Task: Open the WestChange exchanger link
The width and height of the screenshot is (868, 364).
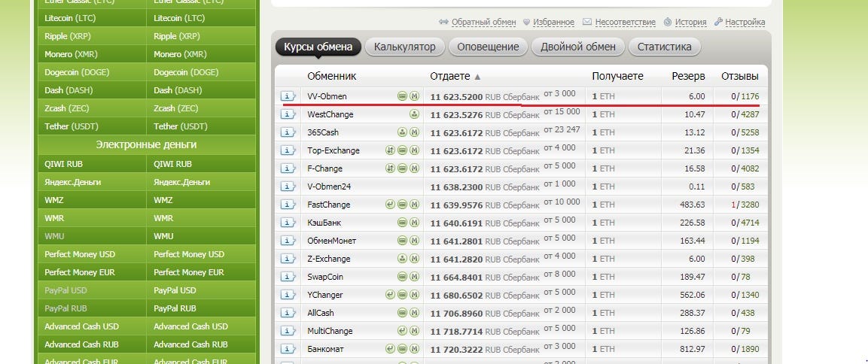Action: [330, 114]
